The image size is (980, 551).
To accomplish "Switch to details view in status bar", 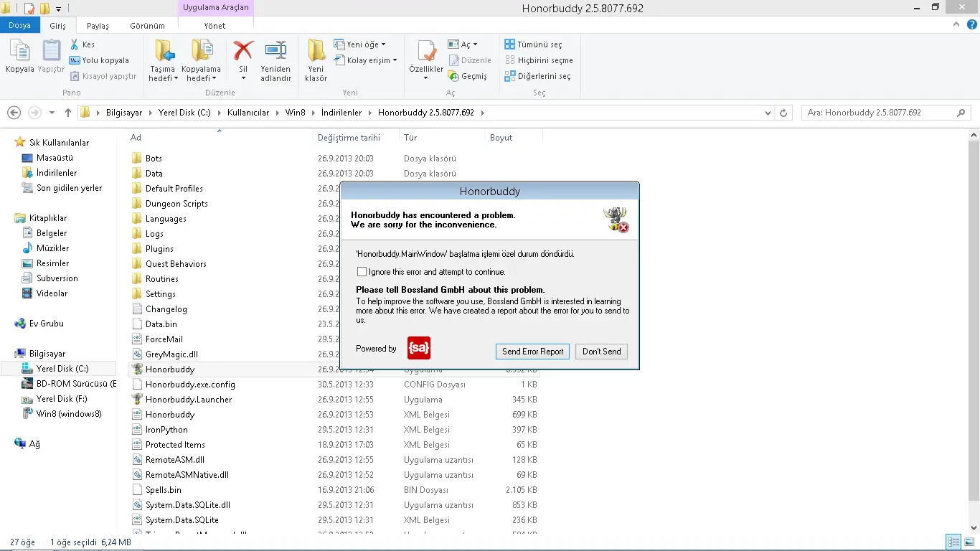I will 953,542.
